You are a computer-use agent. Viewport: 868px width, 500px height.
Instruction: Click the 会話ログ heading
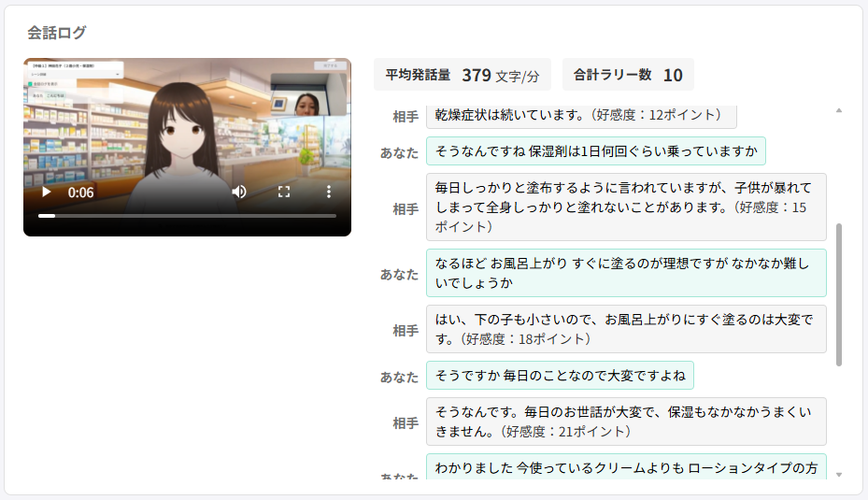click(x=57, y=33)
